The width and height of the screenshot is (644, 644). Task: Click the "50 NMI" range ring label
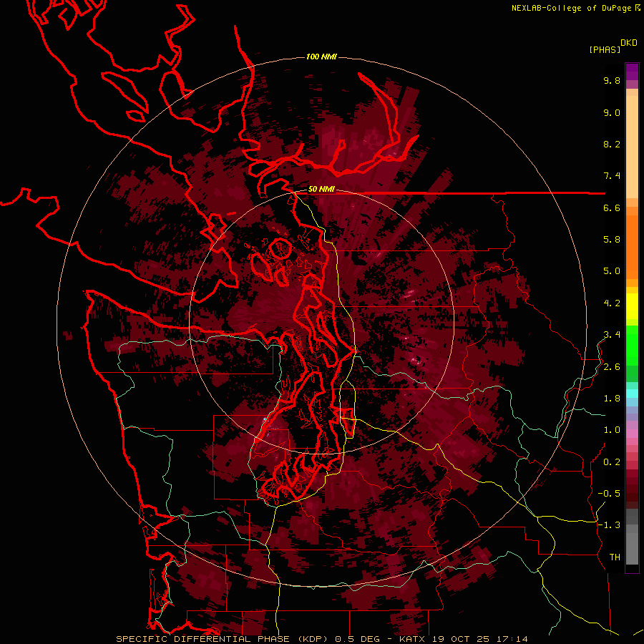coord(321,189)
